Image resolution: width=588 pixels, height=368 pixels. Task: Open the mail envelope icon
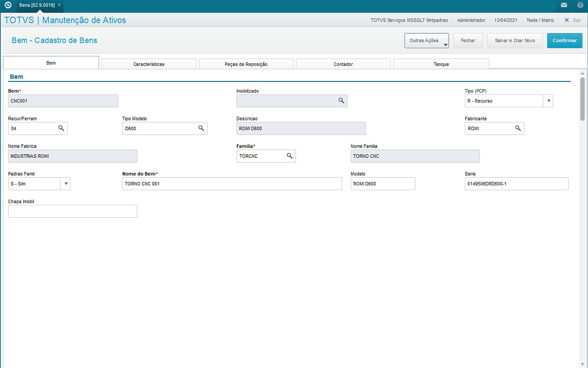pyautogui.click(x=564, y=6)
